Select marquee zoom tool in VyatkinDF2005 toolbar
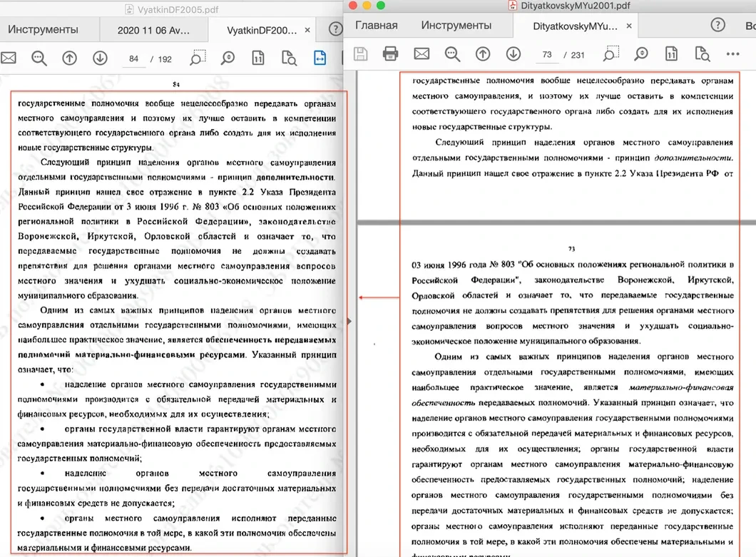Screen dimensions: 756x557 (198, 57)
